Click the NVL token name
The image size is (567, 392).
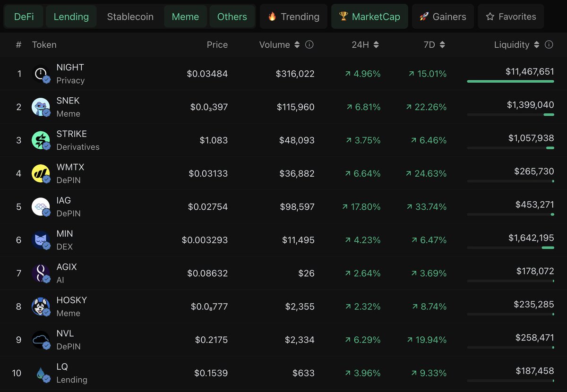(65, 333)
